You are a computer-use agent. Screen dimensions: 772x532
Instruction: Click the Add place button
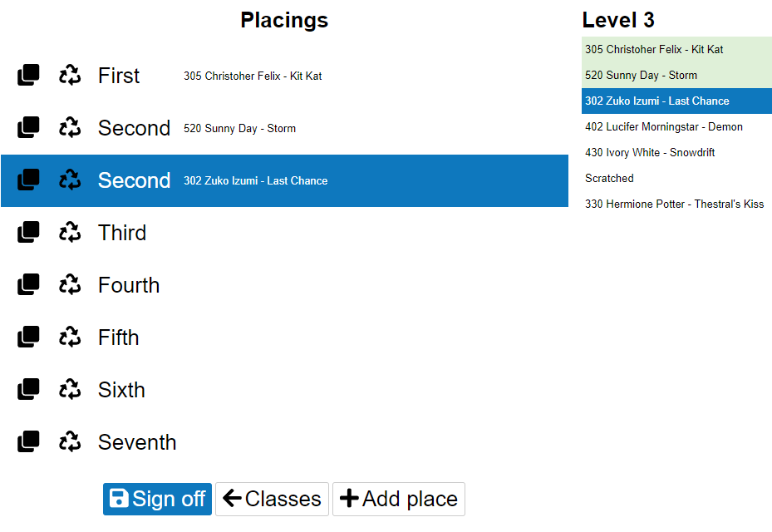[398, 499]
